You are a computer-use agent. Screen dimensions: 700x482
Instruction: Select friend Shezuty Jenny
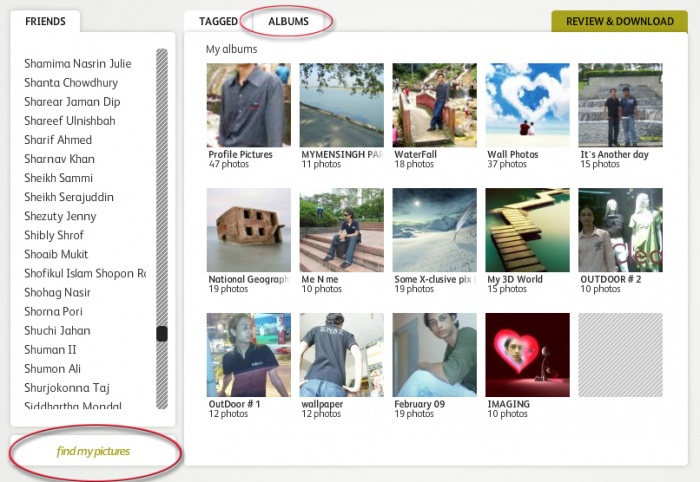tap(60, 216)
